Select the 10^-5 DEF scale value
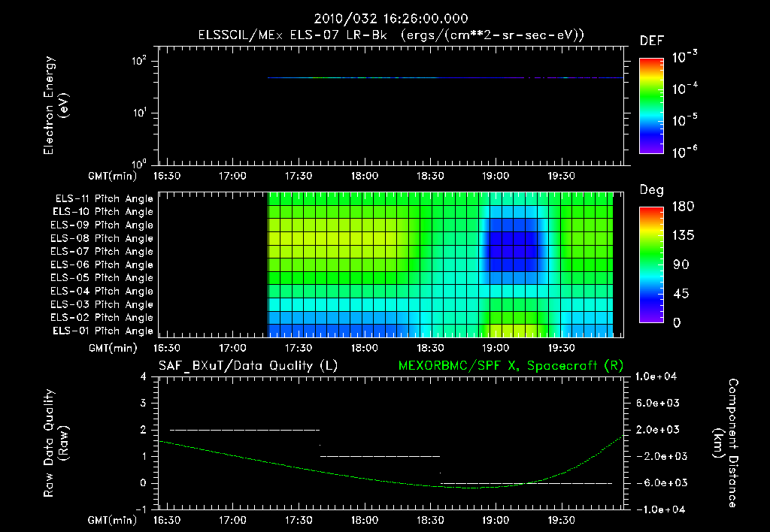770x532 pixels. coord(685,119)
